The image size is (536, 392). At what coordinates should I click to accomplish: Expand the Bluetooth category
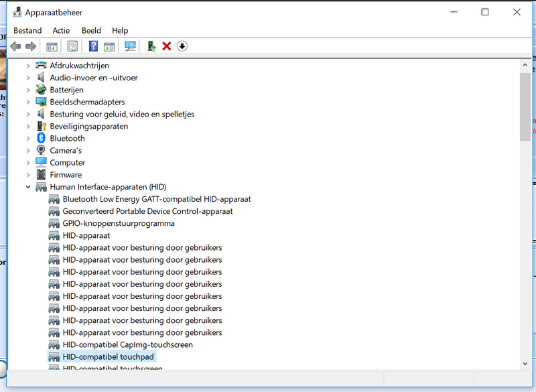[28, 139]
